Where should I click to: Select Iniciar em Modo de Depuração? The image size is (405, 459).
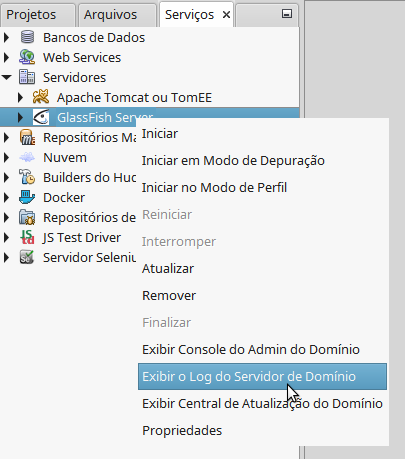[x=233, y=161]
